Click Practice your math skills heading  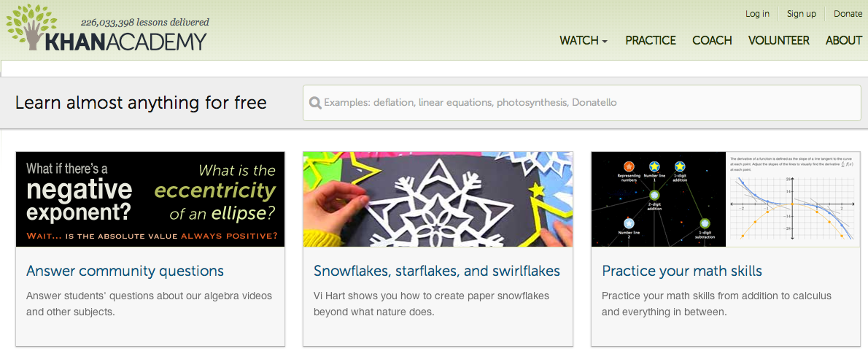pyautogui.click(x=682, y=271)
